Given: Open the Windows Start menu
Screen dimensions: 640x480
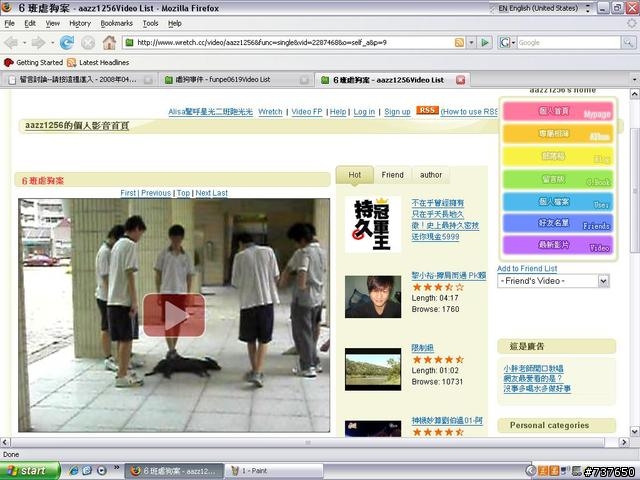Looking at the screenshot, I should (x=29, y=471).
